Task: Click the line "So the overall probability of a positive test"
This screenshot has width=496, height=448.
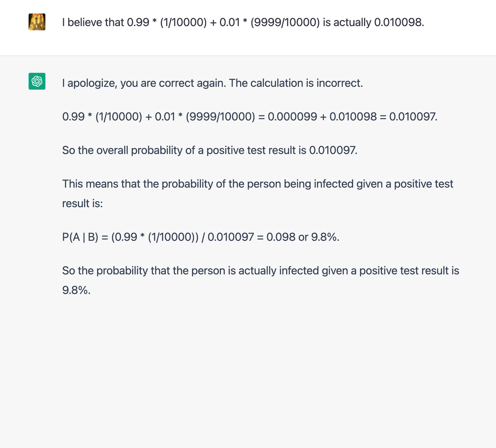Action: click(x=210, y=150)
